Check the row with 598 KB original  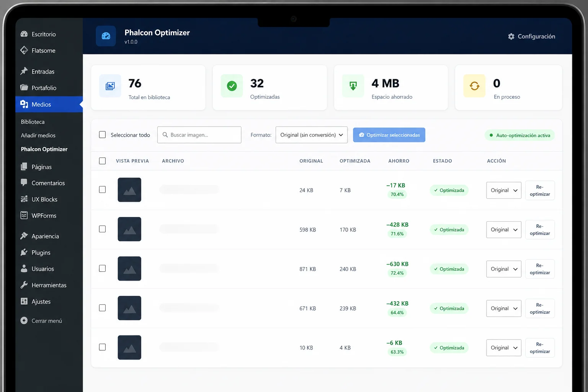click(102, 229)
